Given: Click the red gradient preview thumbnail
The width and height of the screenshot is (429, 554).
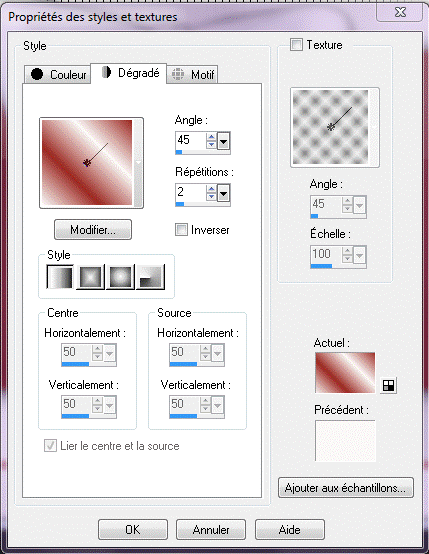Looking at the screenshot, I should [87, 163].
